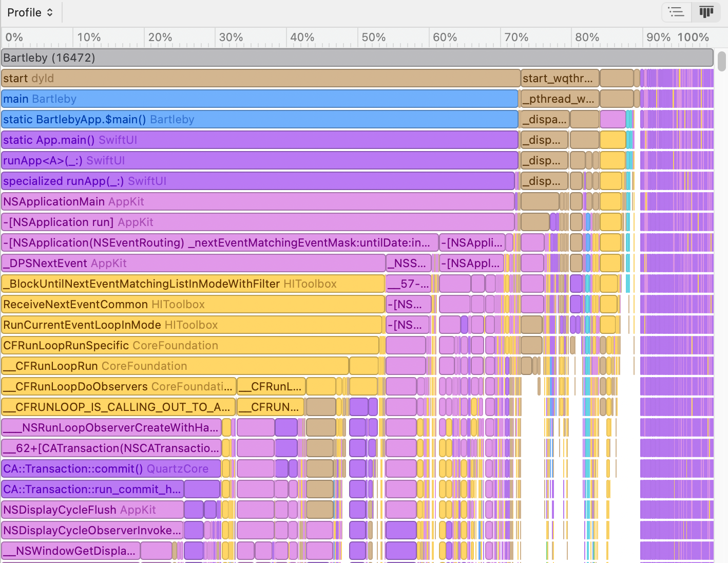Select the _pthread_w... frame
Image resolution: width=728 pixels, height=563 pixels.
(x=559, y=99)
